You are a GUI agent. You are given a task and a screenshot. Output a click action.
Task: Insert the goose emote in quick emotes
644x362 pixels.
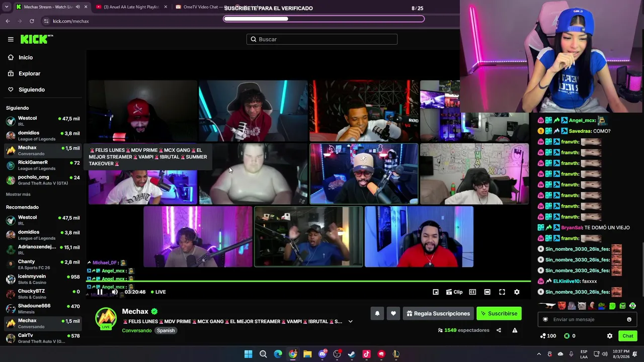[546, 306]
